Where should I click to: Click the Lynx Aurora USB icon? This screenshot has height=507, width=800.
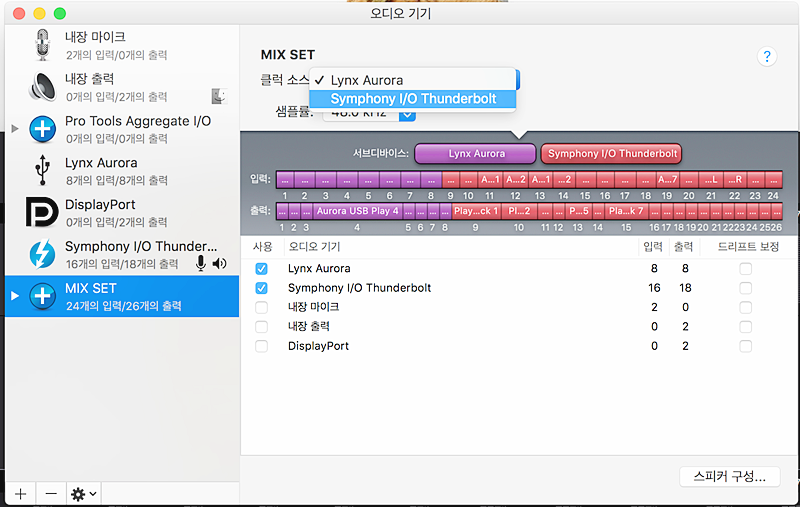[x=43, y=170]
